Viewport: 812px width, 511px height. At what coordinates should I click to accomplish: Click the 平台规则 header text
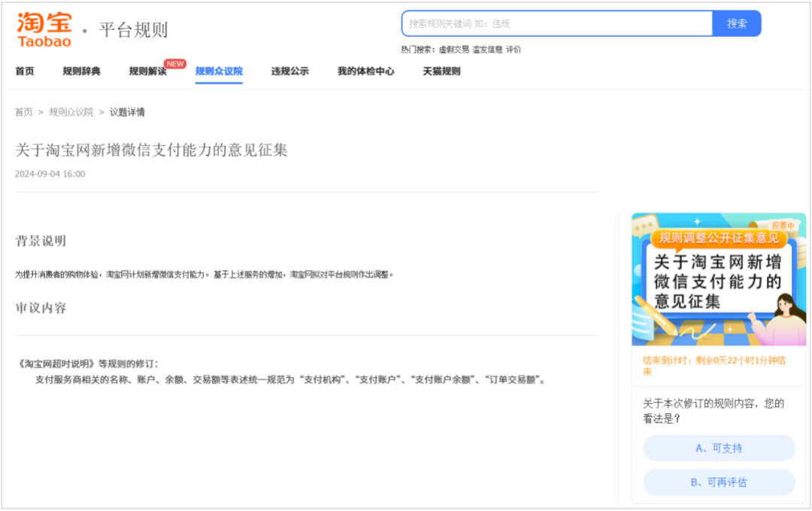pos(134,30)
